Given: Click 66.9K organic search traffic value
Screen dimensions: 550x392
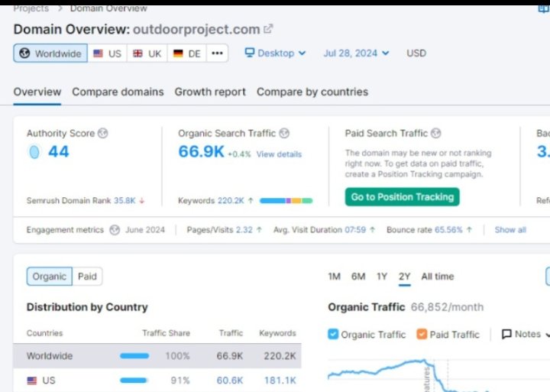Looking at the screenshot, I should point(201,151).
